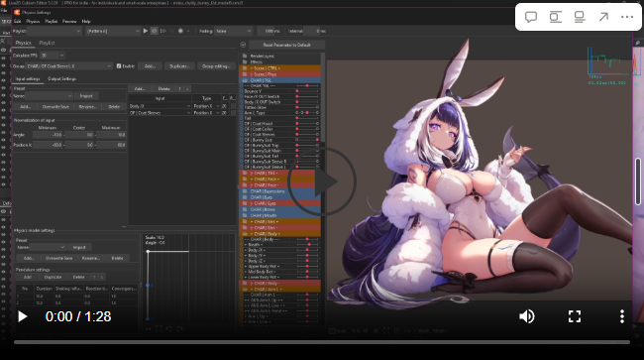Open the Playlist menu in menu bar

51,22
